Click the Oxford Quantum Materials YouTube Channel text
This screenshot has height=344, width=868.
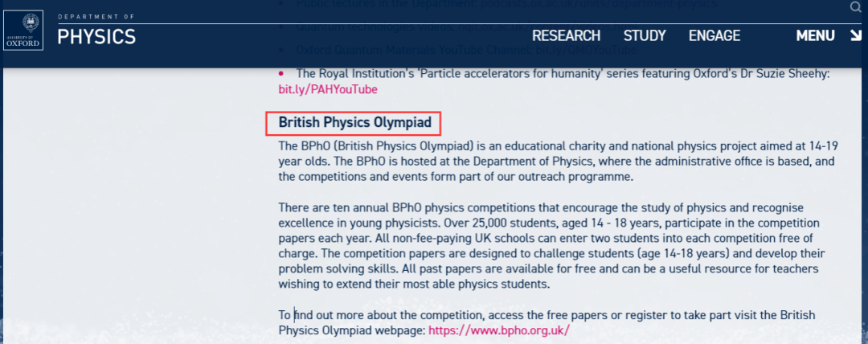[x=414, y=50]
